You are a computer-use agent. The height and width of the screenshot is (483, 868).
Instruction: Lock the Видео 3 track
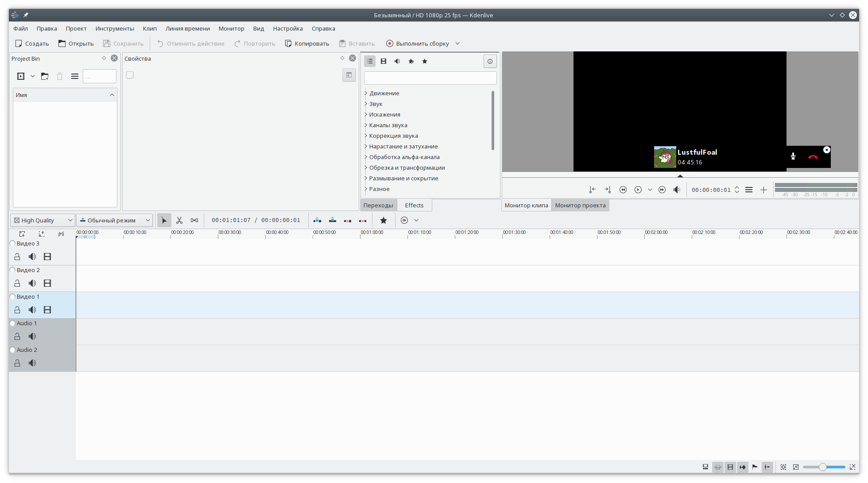click(x=17, y=257)
